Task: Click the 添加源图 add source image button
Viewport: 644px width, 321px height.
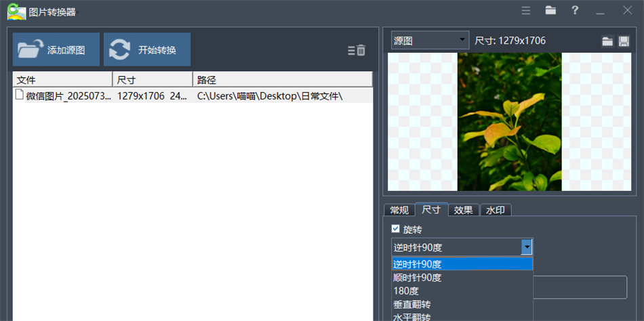Action: tap(56, 49)
